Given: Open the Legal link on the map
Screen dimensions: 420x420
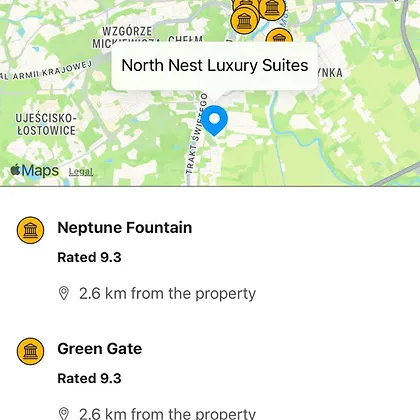Looking at the screenshot, I should coord(81,172).
